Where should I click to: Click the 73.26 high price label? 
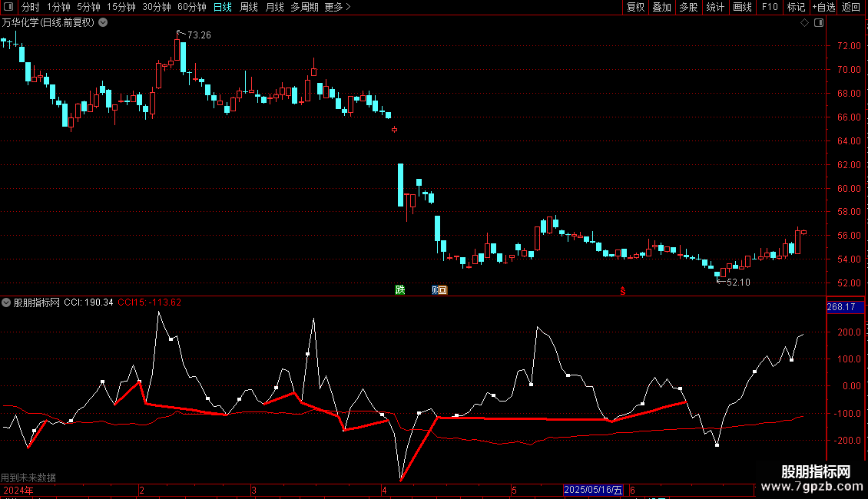[199, 35]
